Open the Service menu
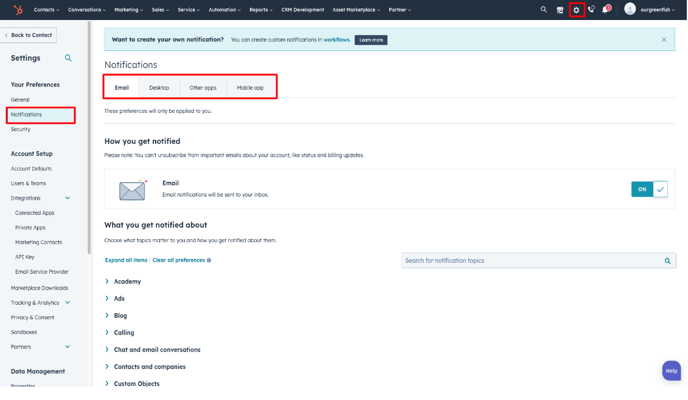The height and width of the screenshot is (400, 688). (x=189, y=10)
